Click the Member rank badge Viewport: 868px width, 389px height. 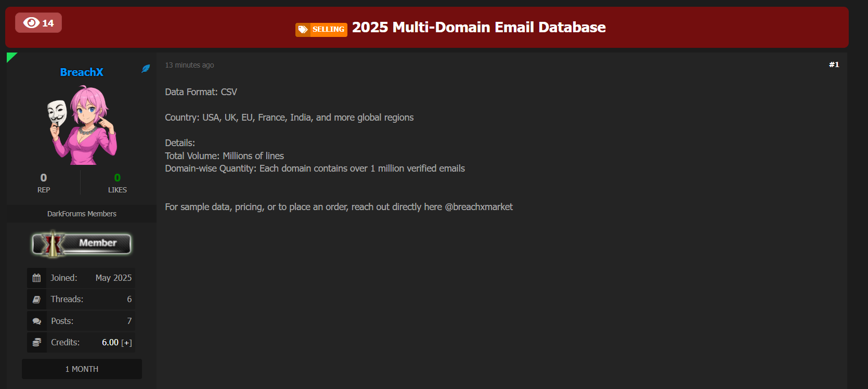[82, 243]
